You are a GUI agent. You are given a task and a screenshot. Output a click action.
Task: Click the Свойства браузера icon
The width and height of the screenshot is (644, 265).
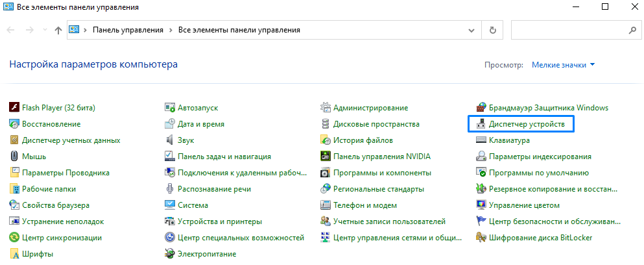tap(14, 205)
